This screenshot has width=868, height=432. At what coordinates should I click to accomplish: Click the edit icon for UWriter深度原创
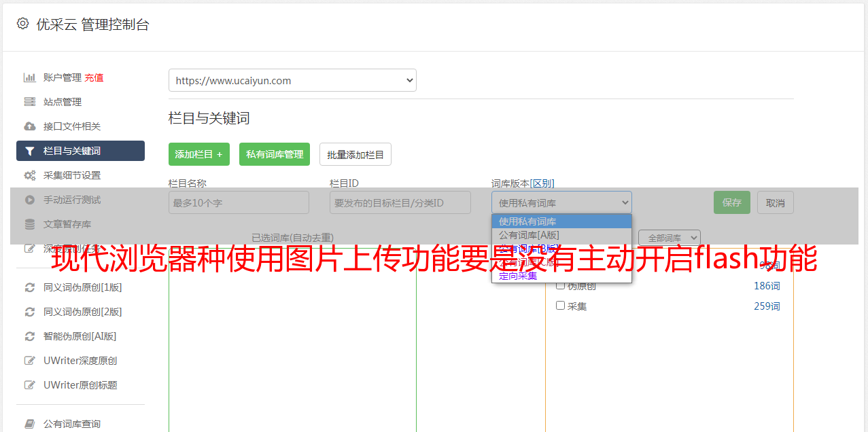point(30,361)
